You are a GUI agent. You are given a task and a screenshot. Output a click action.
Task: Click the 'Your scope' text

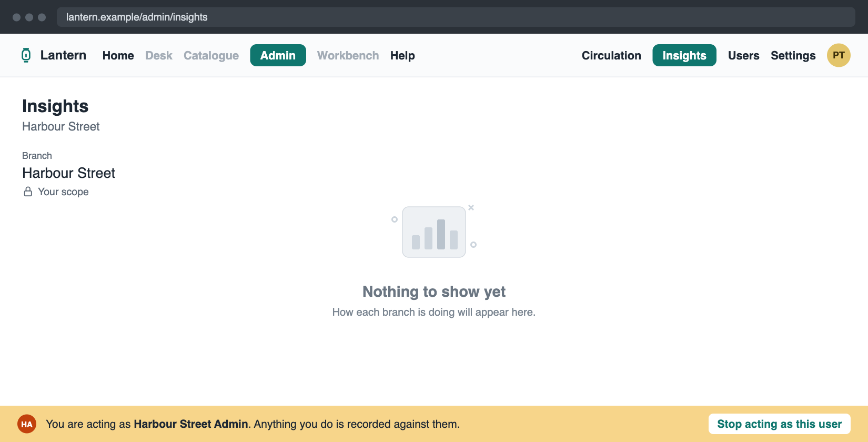click(x=63, y=192)
